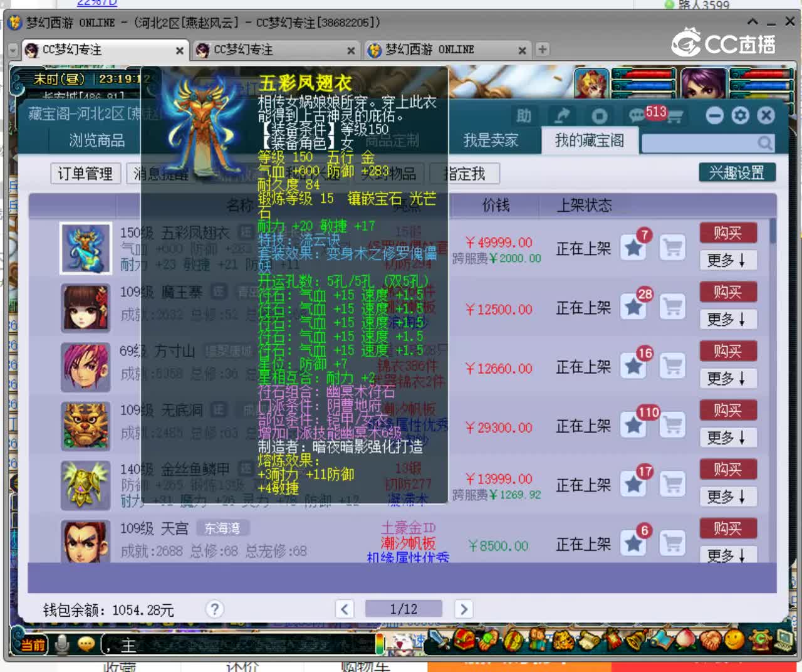This screenshot has height=672, width=802.
Task: Buy the ¥49999 五彩凤翅衣
Action: tap(728, 233)
